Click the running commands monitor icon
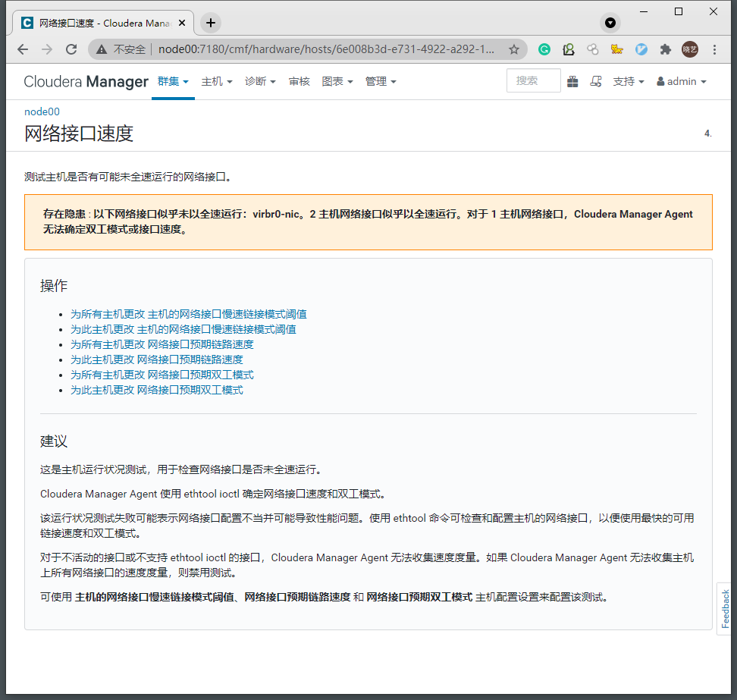 coord(596,82)
